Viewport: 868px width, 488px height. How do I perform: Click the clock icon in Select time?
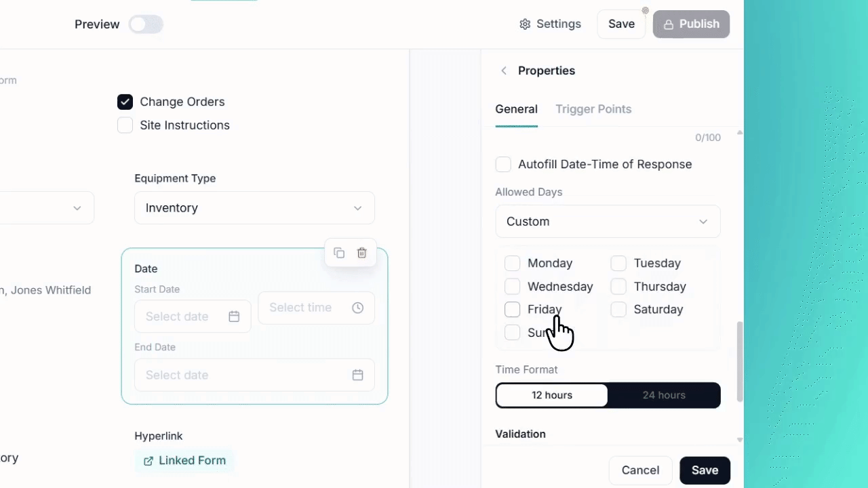click(358, 308)
